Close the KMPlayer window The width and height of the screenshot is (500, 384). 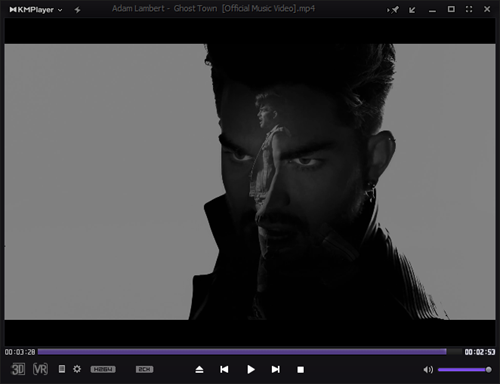(x=487, y=9)
